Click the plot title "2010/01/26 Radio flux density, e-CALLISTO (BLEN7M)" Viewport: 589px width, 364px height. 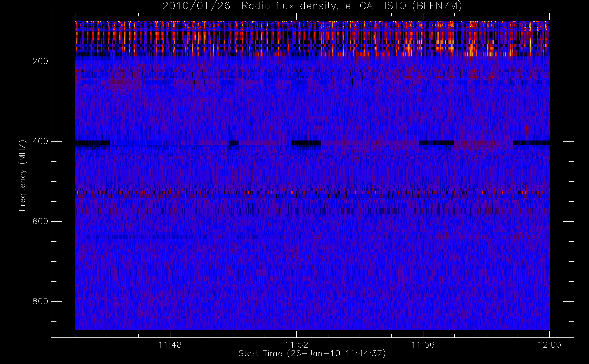point(312,6)
